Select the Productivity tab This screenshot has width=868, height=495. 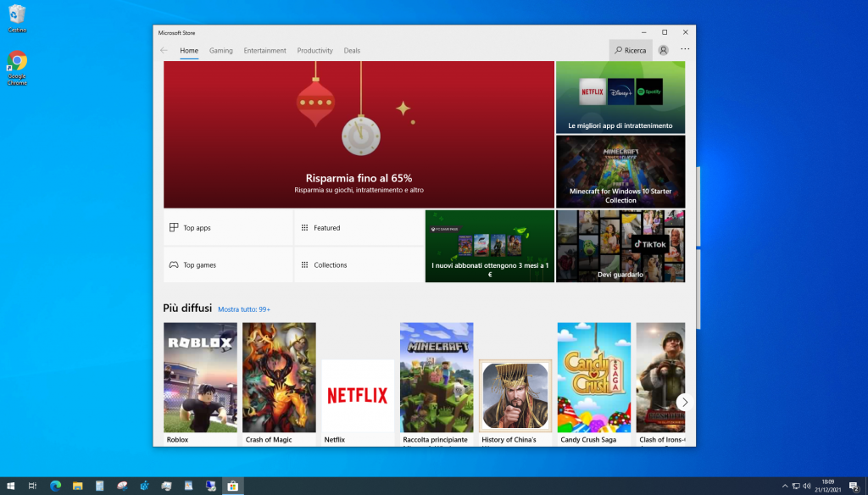314,50
